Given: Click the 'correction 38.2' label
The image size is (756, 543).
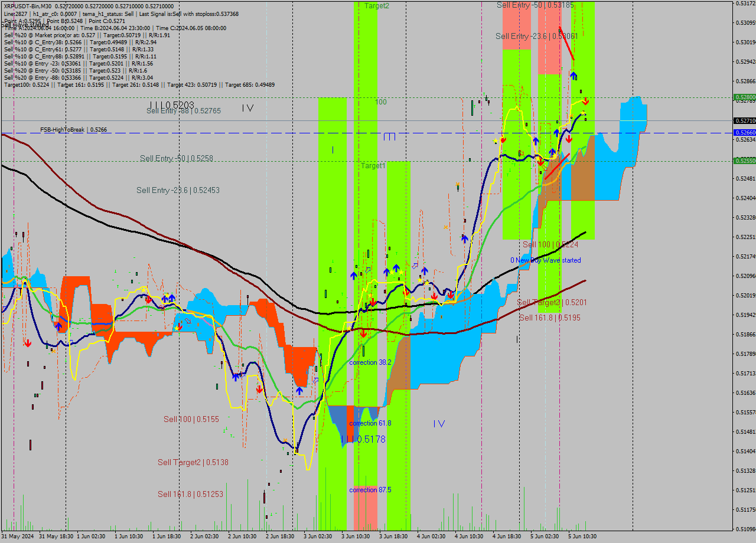Looking at the screenshot, I should coord(370,362).
